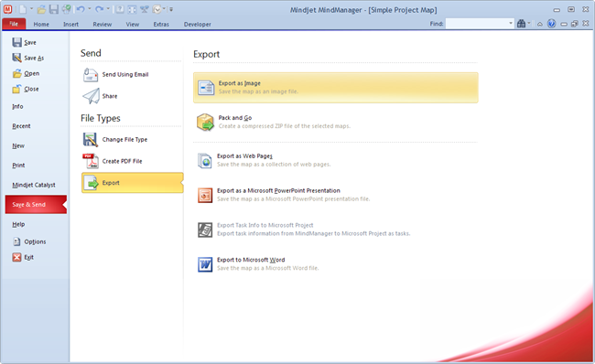Open Options from the File menu
Screen dimensions: 595x364
29,241
